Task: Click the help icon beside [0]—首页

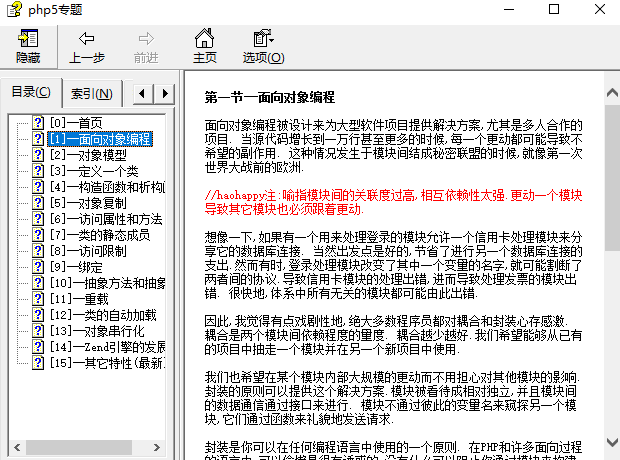Action: coord(38,123)
